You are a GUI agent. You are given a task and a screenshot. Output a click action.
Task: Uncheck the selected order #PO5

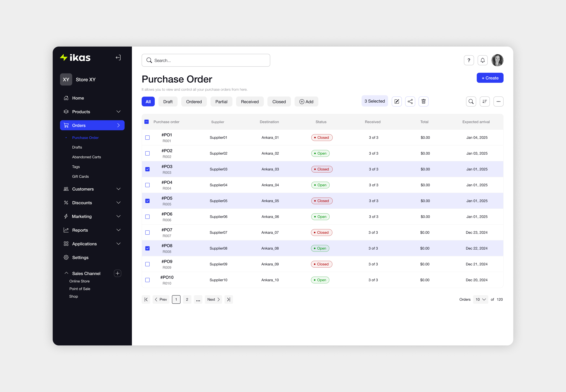point(147,201)
